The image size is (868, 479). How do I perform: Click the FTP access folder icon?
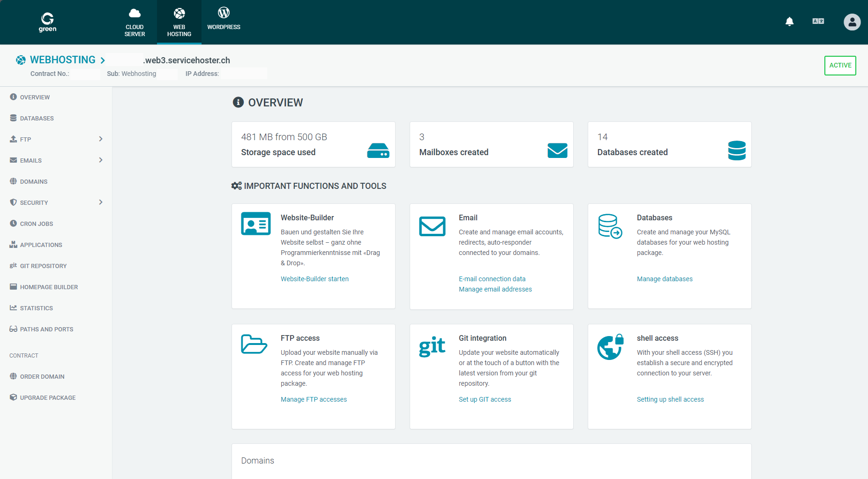click(x=254, y=344)
